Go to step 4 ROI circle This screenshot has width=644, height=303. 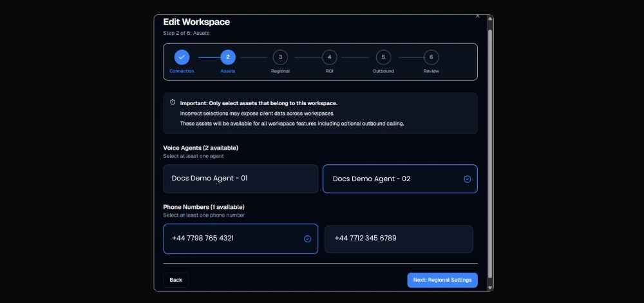(x=329, y=57)
